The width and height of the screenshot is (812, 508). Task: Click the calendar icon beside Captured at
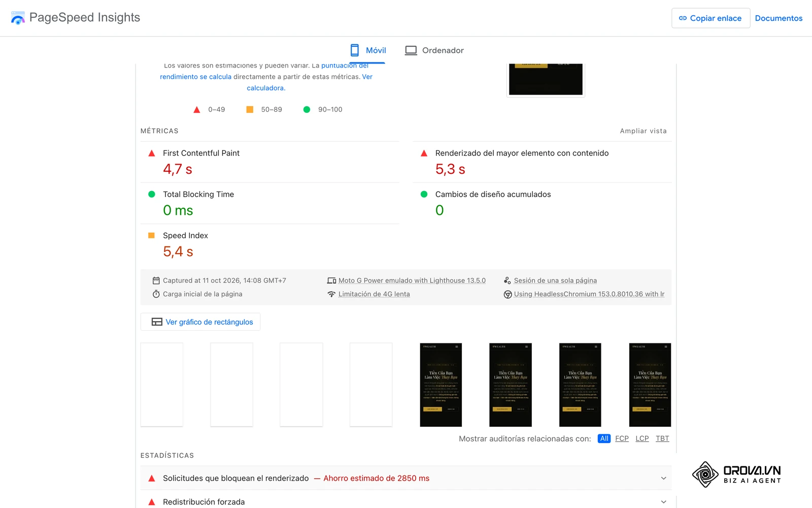(x=156, y=280)
